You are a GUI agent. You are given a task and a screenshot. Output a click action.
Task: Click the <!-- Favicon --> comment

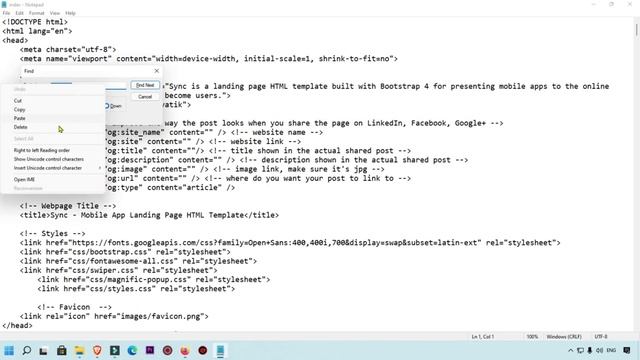tap(74, 307)
